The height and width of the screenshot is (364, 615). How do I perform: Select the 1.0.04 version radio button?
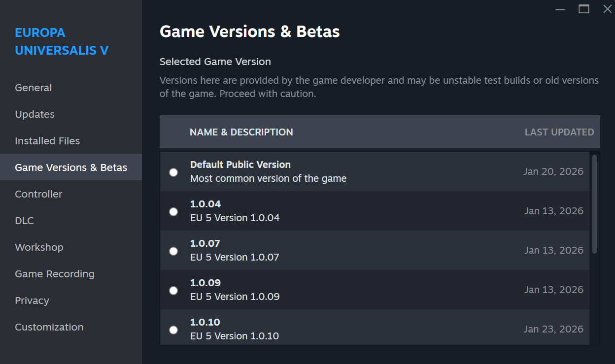[x=173, y=212]
